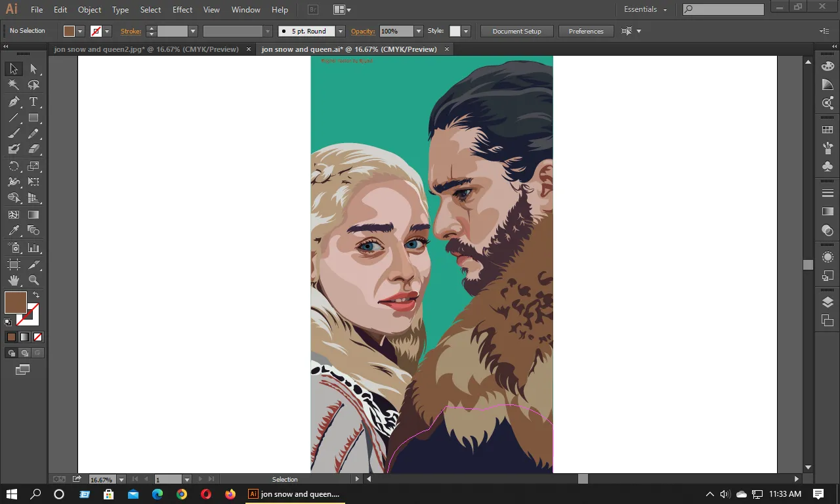840x504 pixels.
Task: Select the Hand tool
Action: [13, 280]
